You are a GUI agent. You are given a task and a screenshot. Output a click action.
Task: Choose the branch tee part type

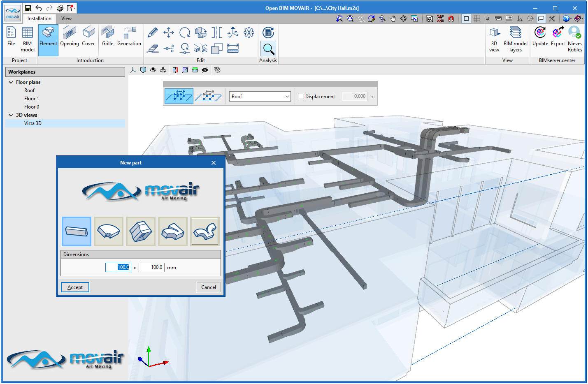[x=205, y=231]
